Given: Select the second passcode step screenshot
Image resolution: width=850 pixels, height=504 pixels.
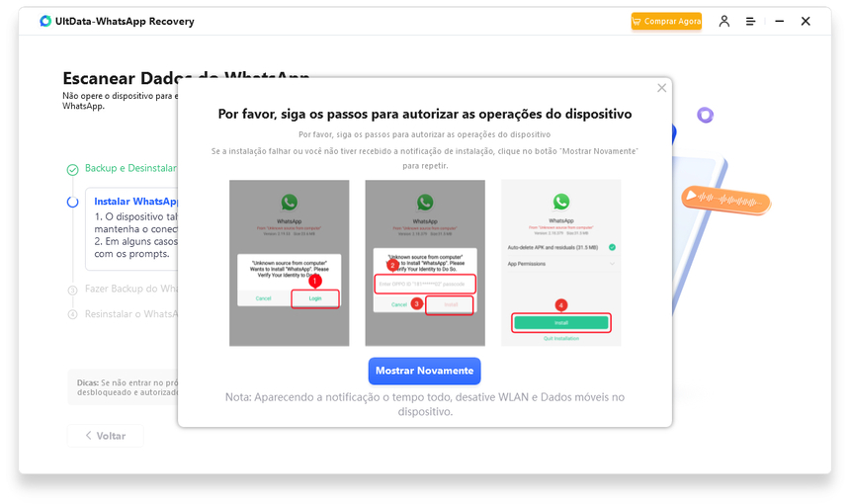Looking at the screenshot, I should point(425,263).
